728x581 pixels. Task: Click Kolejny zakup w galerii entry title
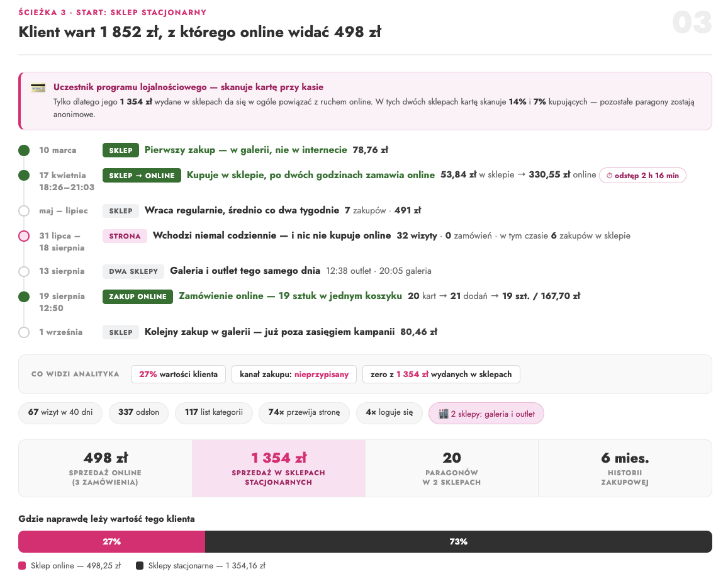pos(269,332)
